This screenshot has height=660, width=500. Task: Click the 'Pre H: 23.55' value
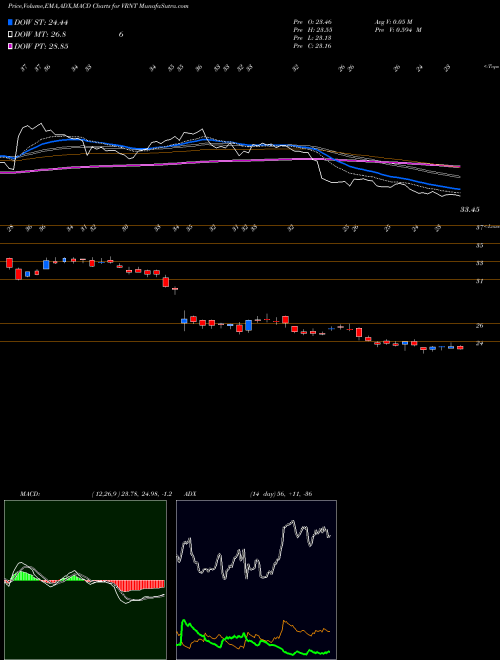(x=312, y=30)
